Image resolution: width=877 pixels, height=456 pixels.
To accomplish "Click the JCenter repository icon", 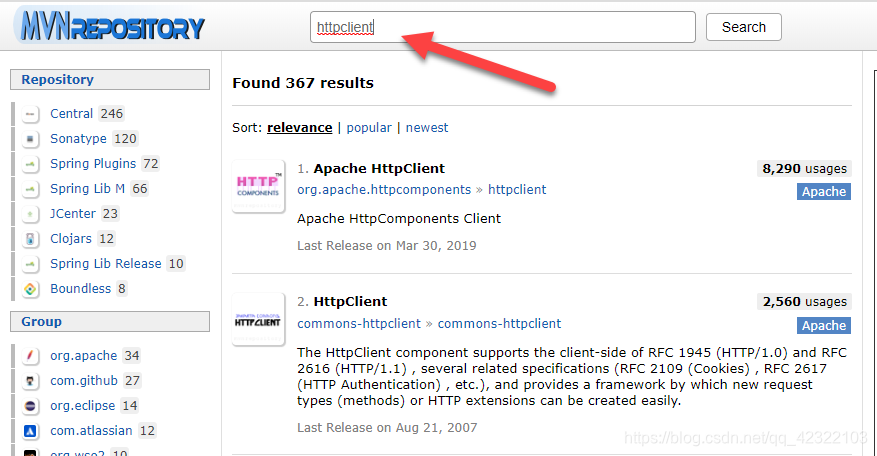I will pos(30,214).
